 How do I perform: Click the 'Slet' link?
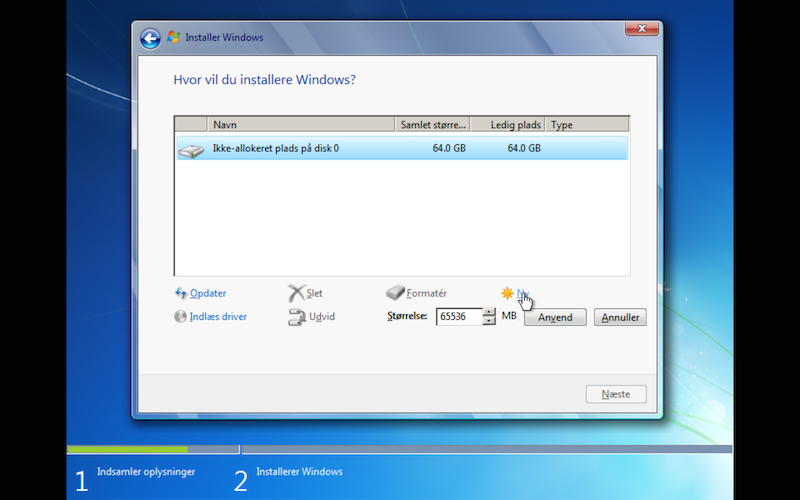click(314, 293)
